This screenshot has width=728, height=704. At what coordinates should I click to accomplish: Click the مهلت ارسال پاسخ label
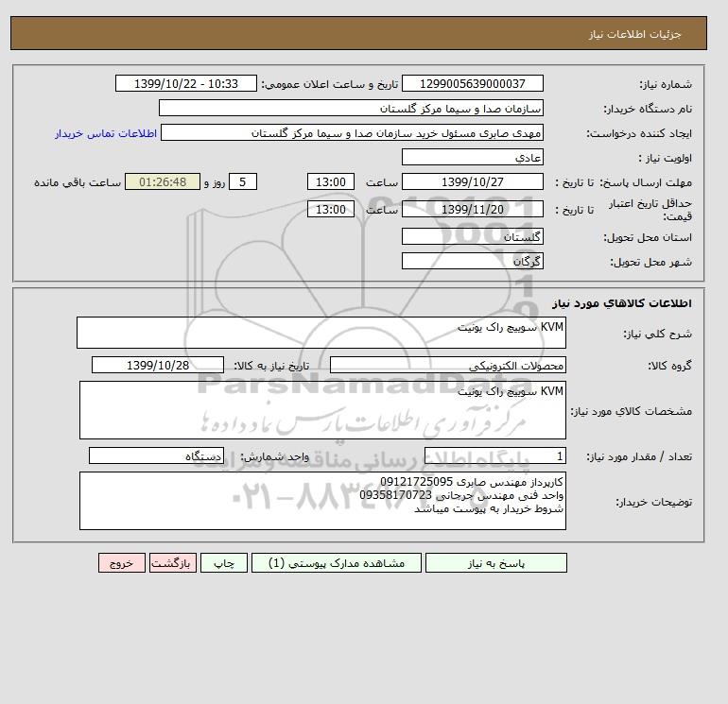click(645, 182)
